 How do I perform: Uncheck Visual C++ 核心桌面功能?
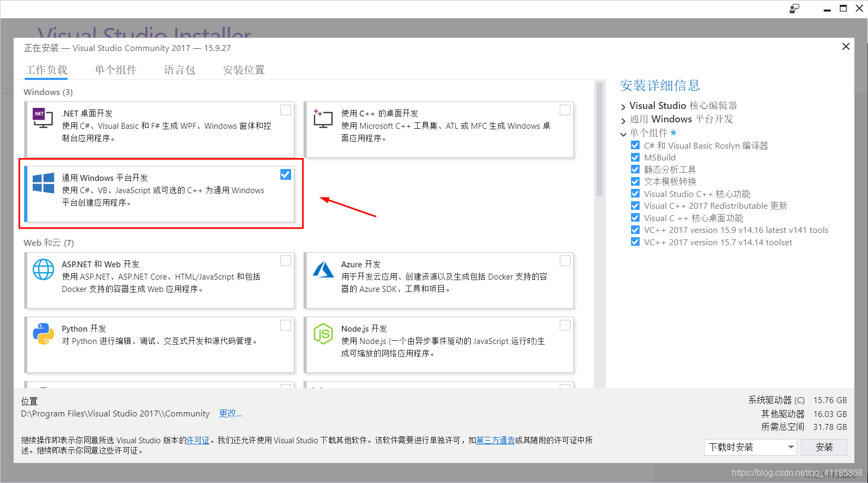coord(635,218)
